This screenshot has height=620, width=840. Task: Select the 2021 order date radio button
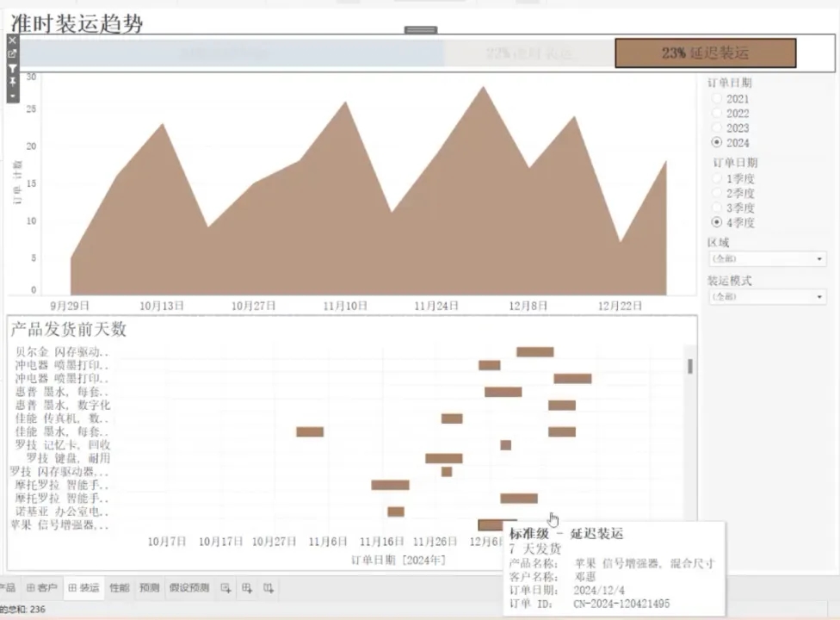click(717, 99)
